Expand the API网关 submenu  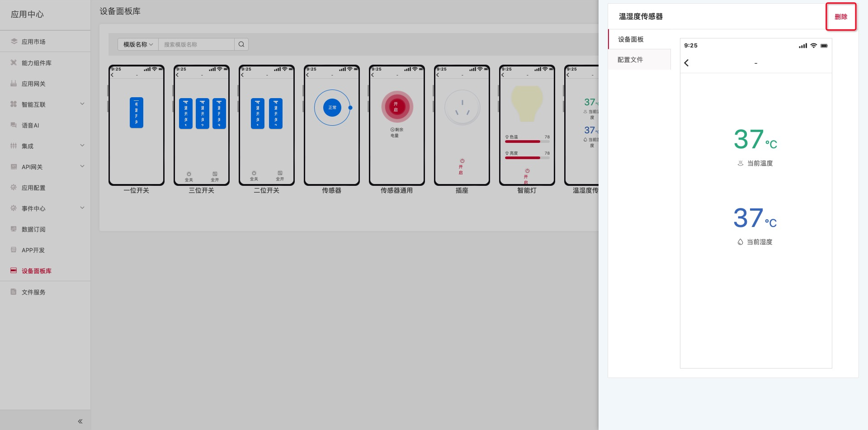pos(82,166)
